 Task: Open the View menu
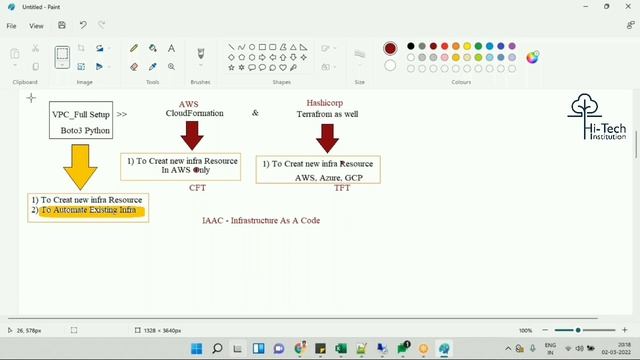[36, 26]
